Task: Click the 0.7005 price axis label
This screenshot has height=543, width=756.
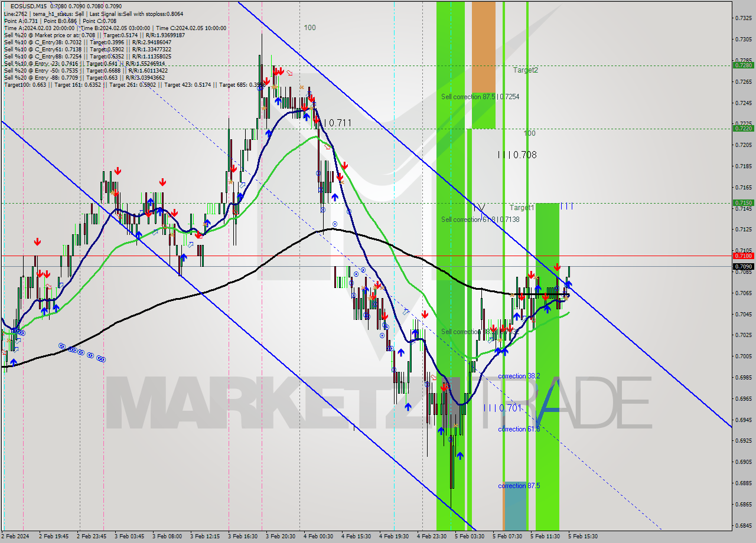Action: tap(743, 356)
